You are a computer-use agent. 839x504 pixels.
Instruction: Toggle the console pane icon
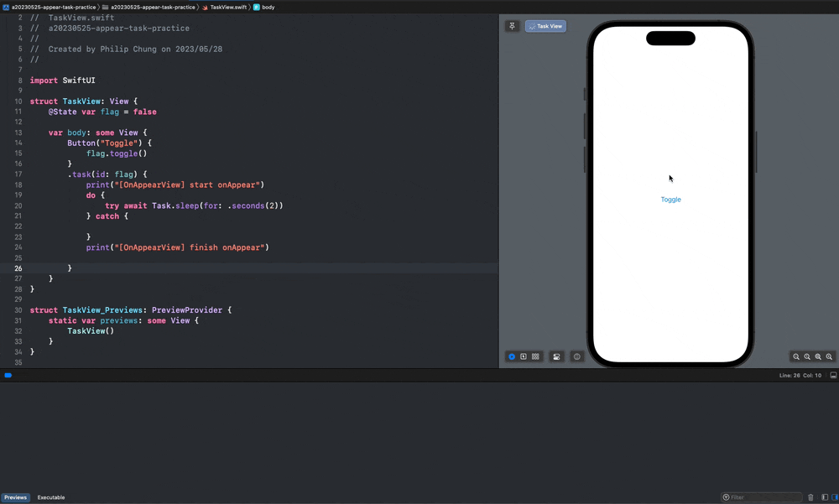[x=835, y=497]
